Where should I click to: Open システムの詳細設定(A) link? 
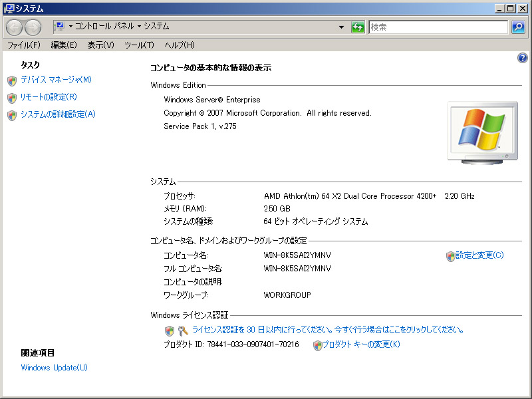click(58, 114)
